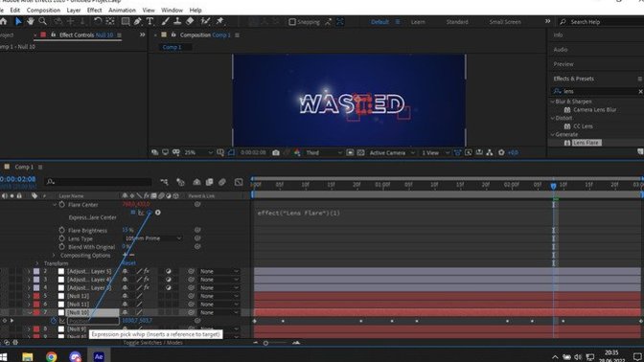Open the Composition menu

tap(43, 10)
